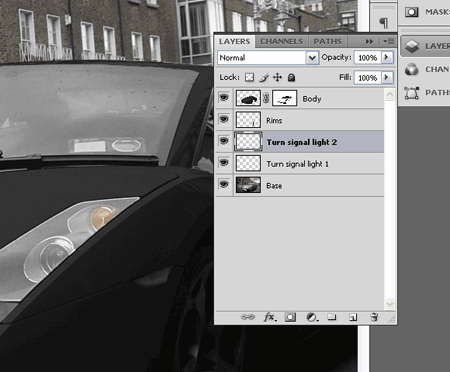Click the Fill value field
This screenshot has width=450, height=372.
[x=367, y=78]
